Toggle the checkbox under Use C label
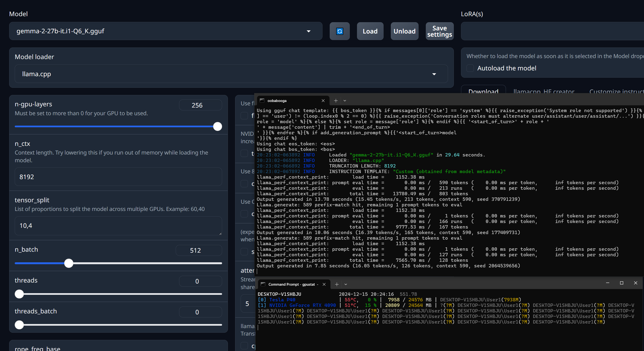This screenshot has width=644, height=351. point(244,214)
